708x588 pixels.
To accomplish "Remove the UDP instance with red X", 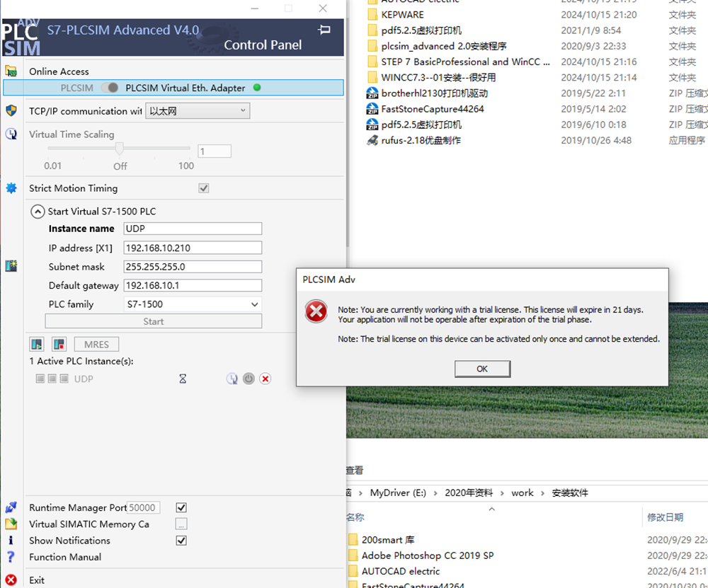I will (x=265, y=379).
